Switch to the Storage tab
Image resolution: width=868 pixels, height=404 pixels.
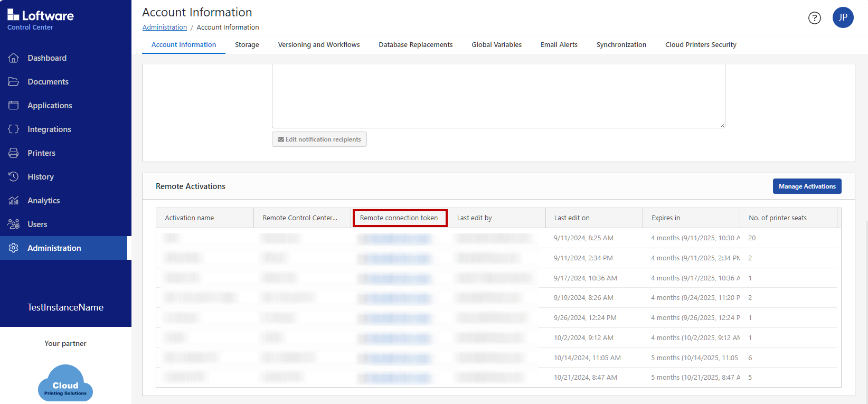click(x=247, y=45)
